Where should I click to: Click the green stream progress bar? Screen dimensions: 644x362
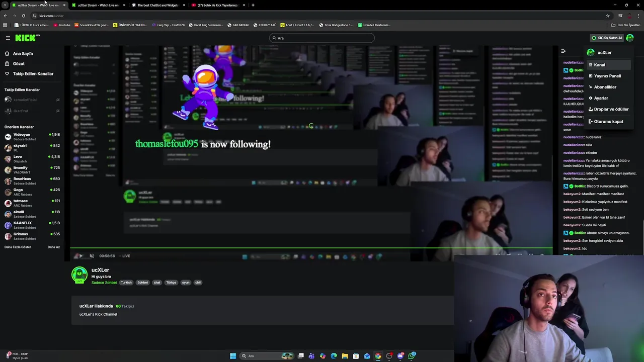pos(311,248)
